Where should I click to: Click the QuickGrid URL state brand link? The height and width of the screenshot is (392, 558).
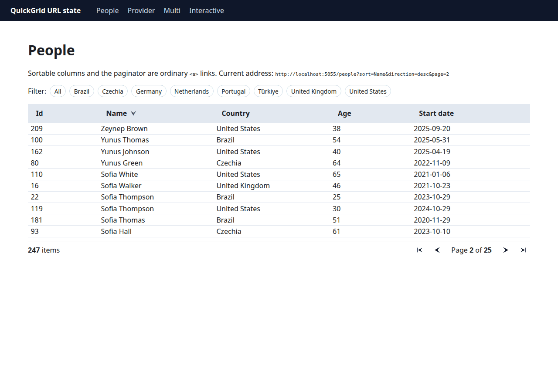pos(46,10)
